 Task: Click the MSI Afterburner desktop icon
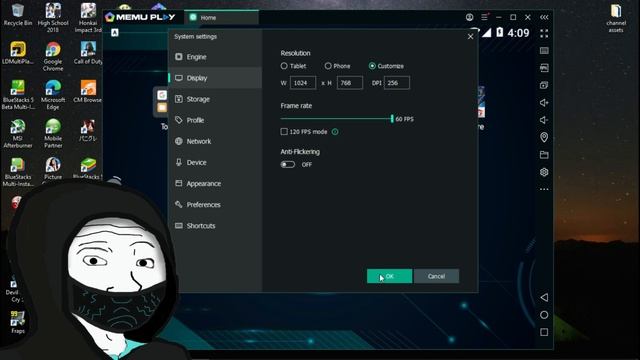(x=18, y=133)
